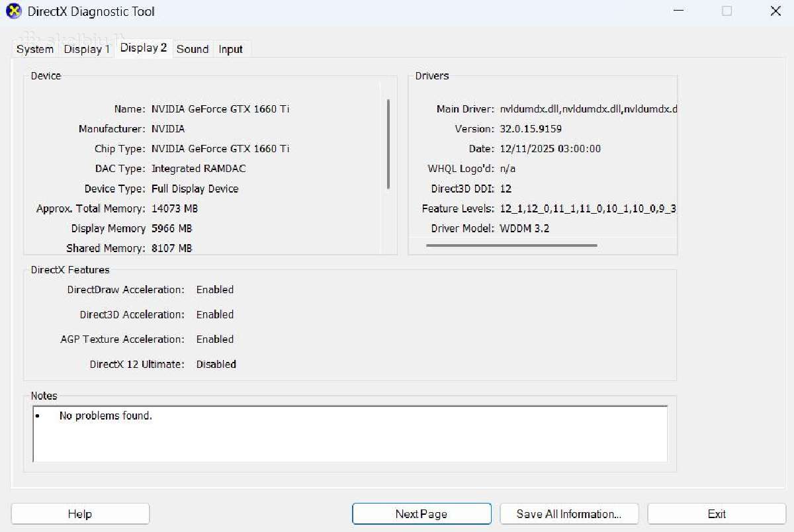Image resolution: width=794 pixels, height=532 pixels.
Task: Select the Chip Type value text
Action: pos(220,149)
